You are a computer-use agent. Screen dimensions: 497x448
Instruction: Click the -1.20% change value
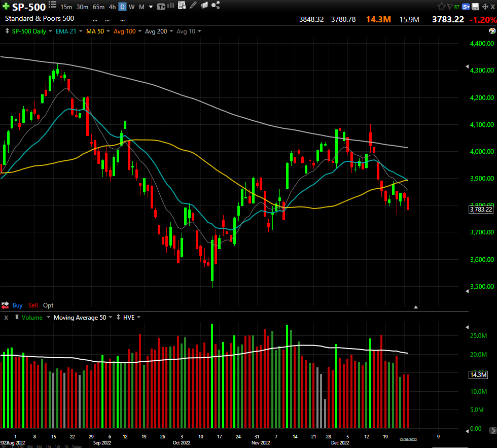tap(483, 20)
